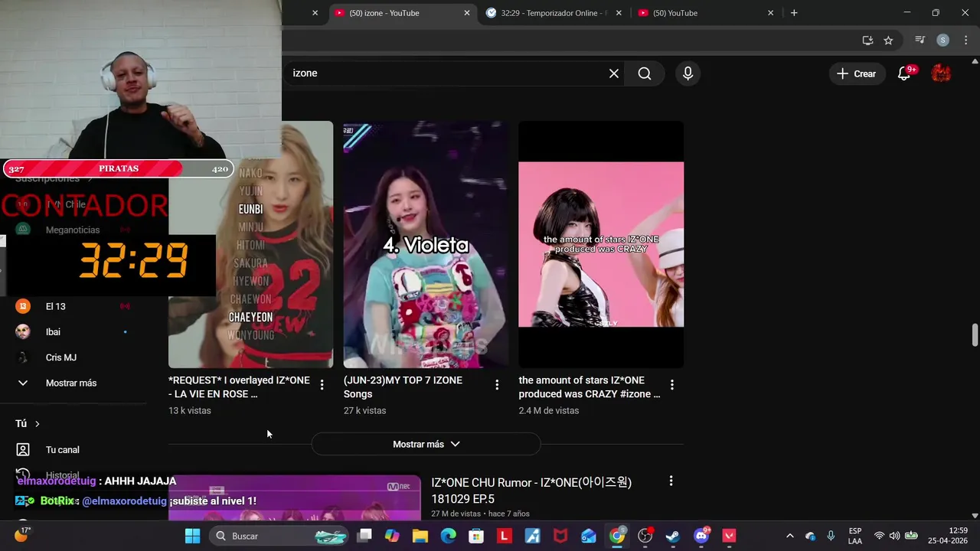Open Windows Start menu
Image resolution: width=980 pixels, height=551 pixels.
[192, 536]
